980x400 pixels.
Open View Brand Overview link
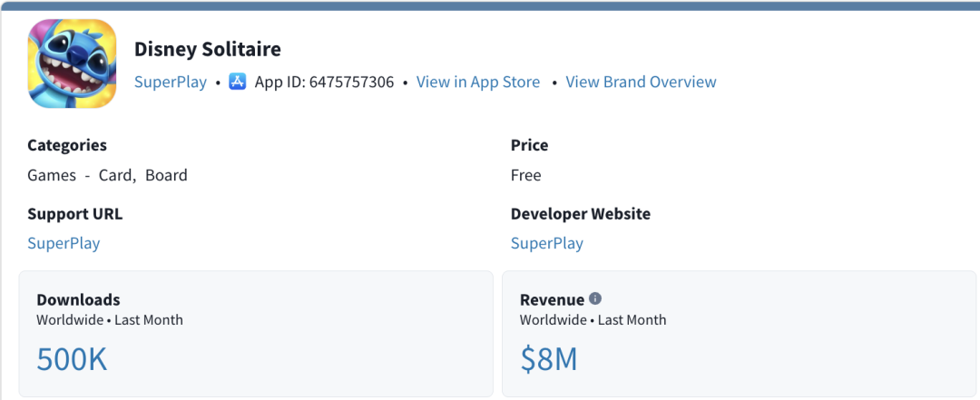point(641,82)
